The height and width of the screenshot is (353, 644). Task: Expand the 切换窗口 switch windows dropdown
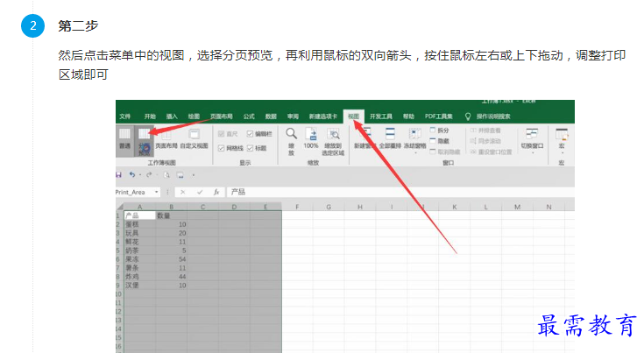533,152
